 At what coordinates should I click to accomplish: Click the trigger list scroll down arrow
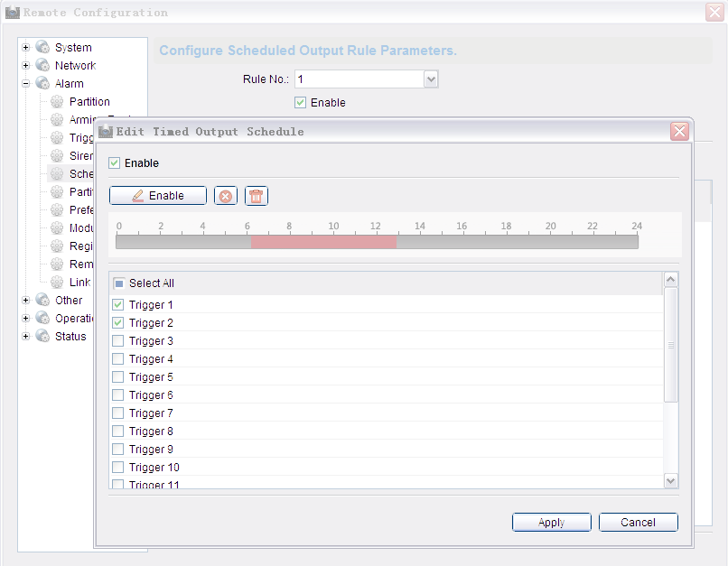(670, 480)
